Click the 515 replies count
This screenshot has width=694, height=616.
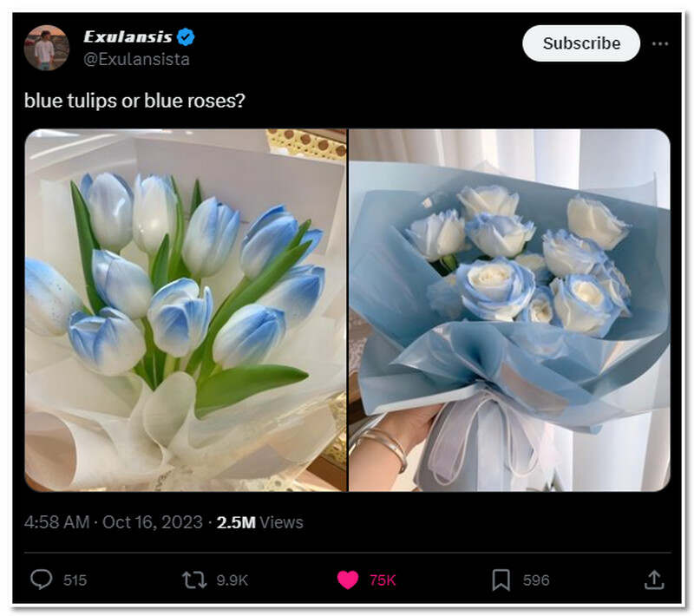click(75, 580)
